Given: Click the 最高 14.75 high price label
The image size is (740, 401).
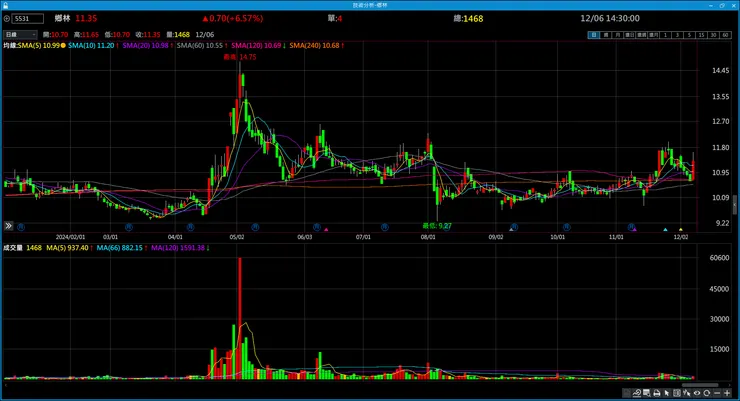Looking at the screenshot, I should click(240, 57).
